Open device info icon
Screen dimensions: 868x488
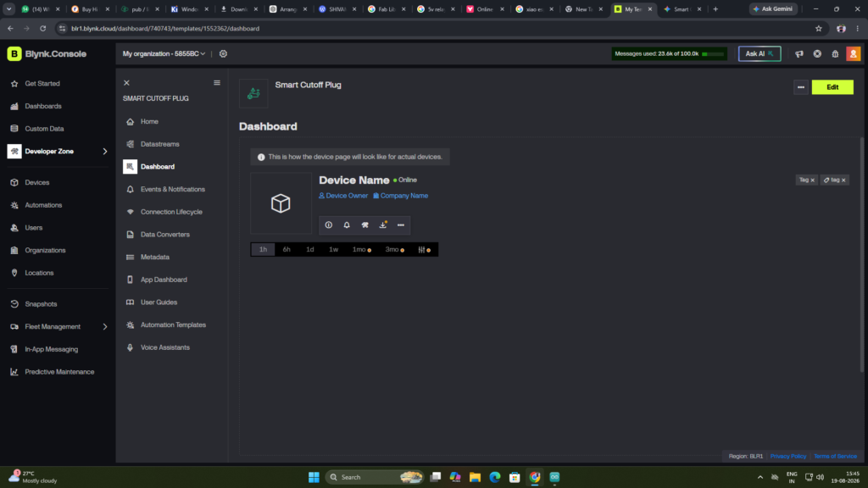point(329,225)
